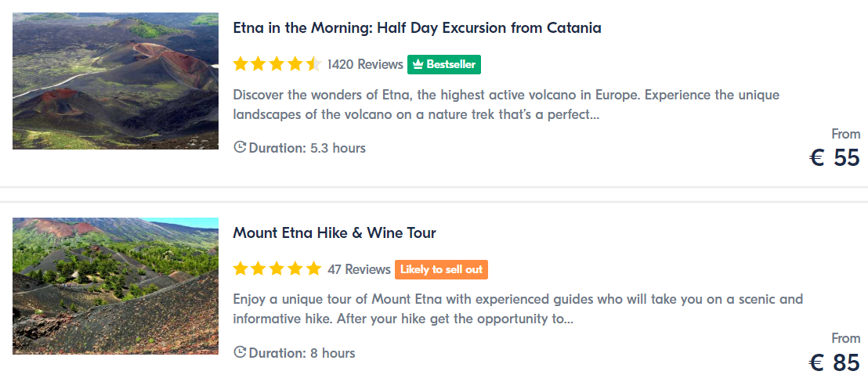Open Etna in the Morning excursion title
The height and width of the screenshot is (382, 868).
[x=417, y=27]
